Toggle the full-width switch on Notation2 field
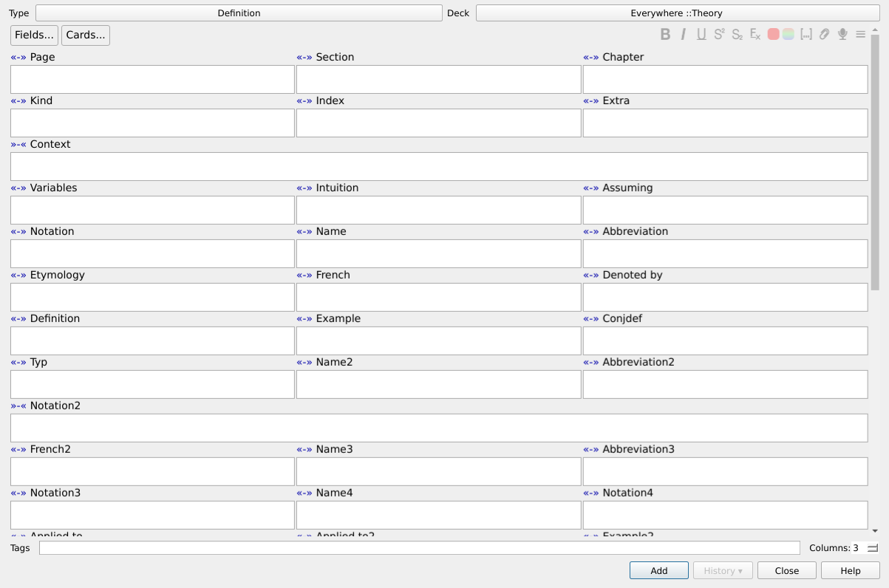The image size is (889, 588). click(18, 406)
